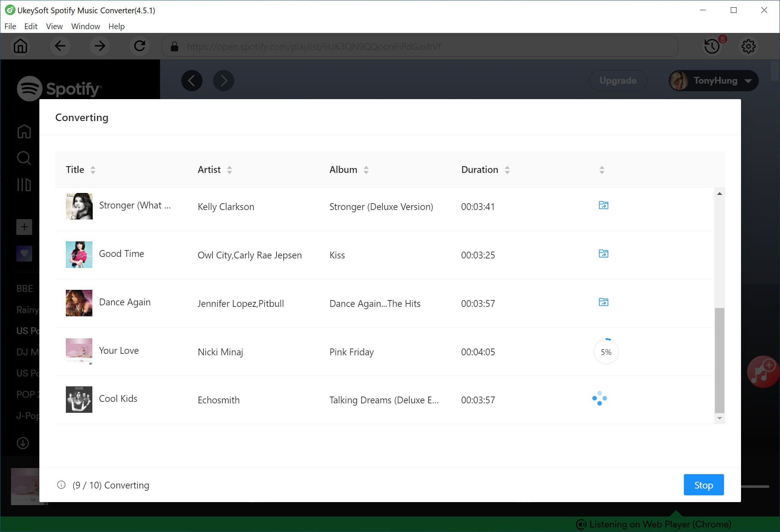Click the 5% progress indicator for Your Love

(605, 351)
